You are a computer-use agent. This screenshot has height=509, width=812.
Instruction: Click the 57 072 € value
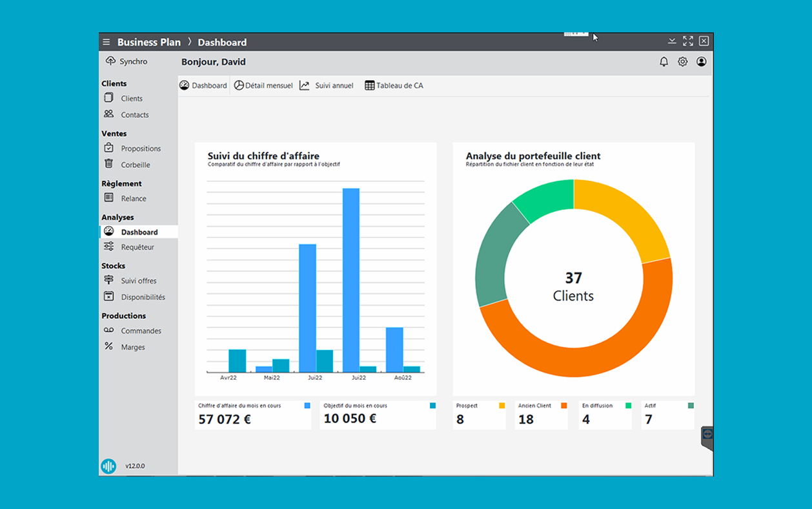tap(225, 419)
